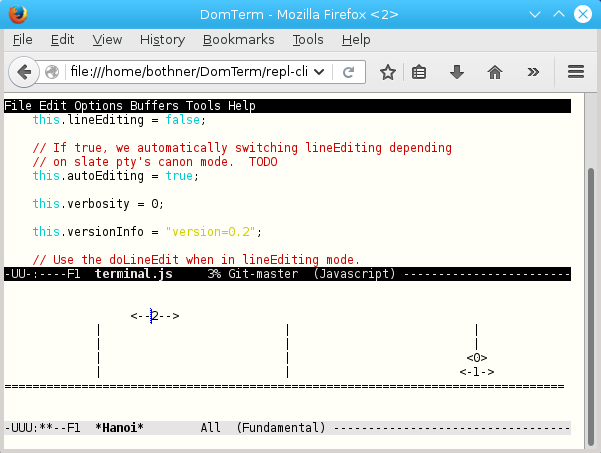Open Firefox Tools menu in menu bar

coord(308,40)
